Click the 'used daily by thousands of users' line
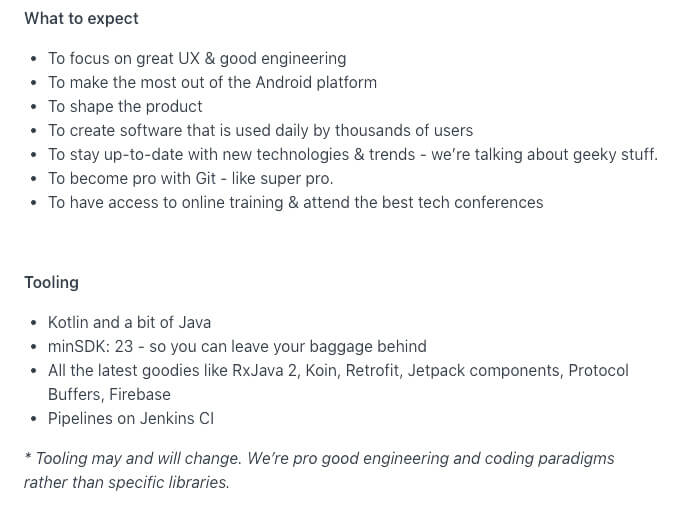Image resolution: width=676 pixels, height=518 pixels. (x=260, y=131)
